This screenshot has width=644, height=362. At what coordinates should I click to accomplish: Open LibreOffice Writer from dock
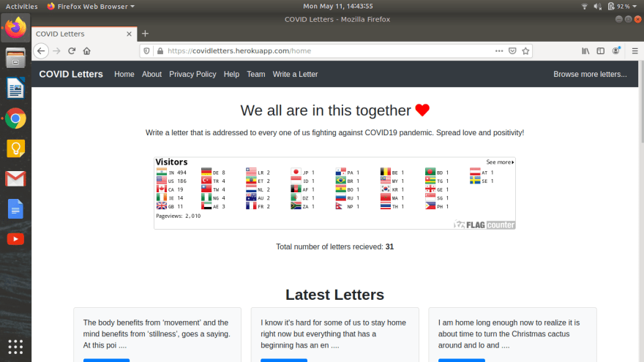(15, 88)
